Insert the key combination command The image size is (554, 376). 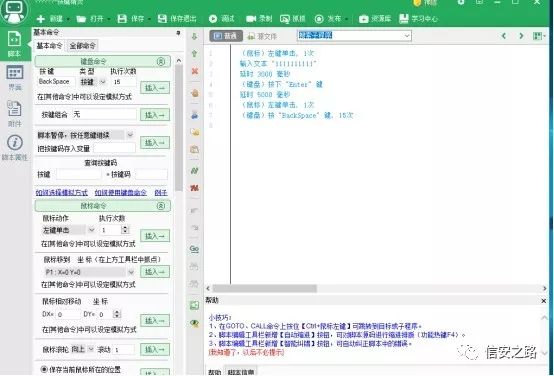(x=155, y=115)
